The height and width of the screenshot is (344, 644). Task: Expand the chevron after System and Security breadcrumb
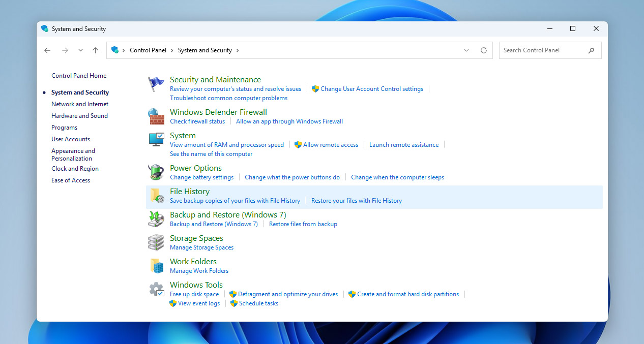pyautogui.click(x=238, y=50)
